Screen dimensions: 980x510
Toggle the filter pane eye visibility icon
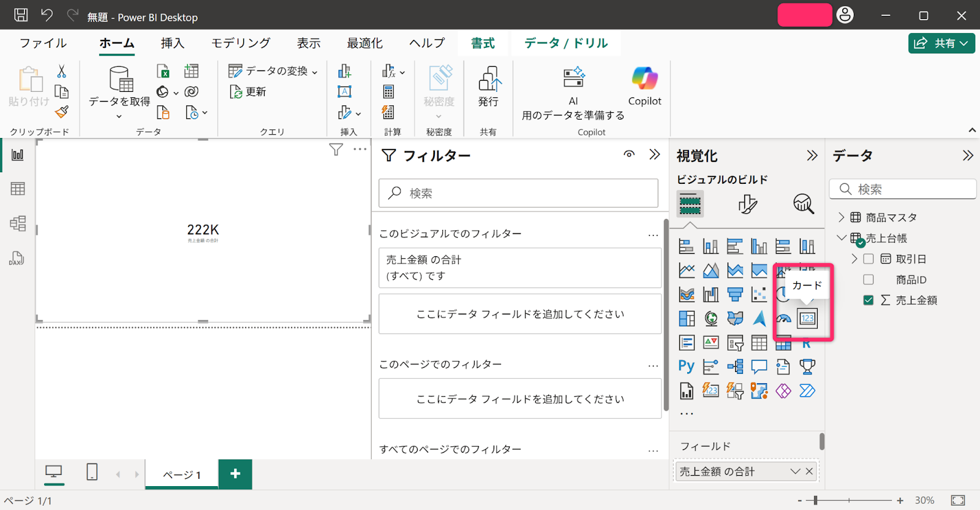coord(629,154)
